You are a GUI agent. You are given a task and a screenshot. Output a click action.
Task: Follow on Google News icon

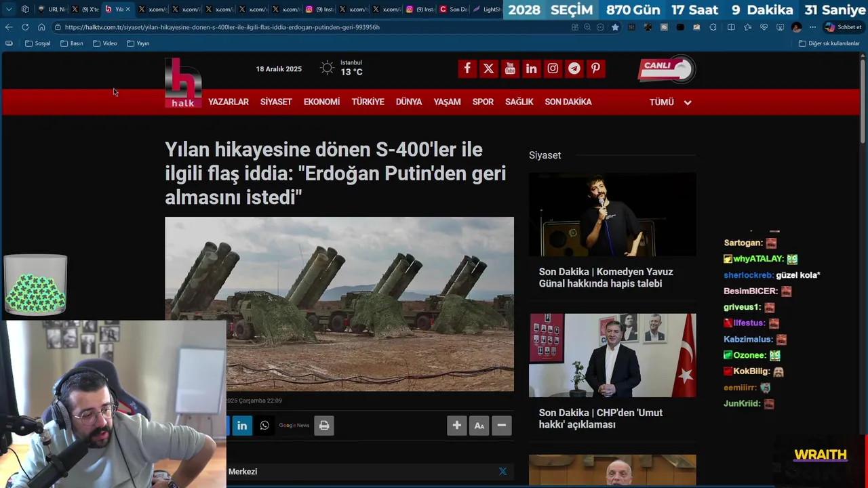click(294, 426)
